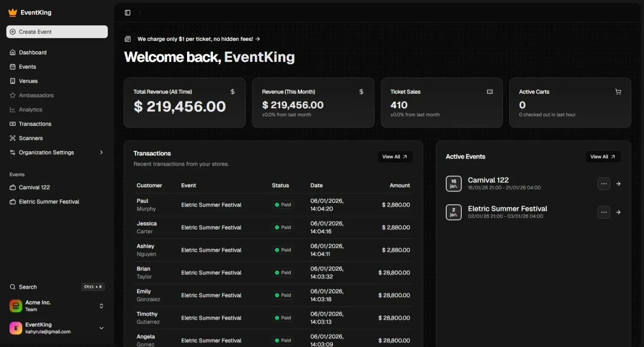The width and height of the screenshot is (644, 347).
Task: Toggle the sidebar panel icon
Action: click(x=127, y=13)
